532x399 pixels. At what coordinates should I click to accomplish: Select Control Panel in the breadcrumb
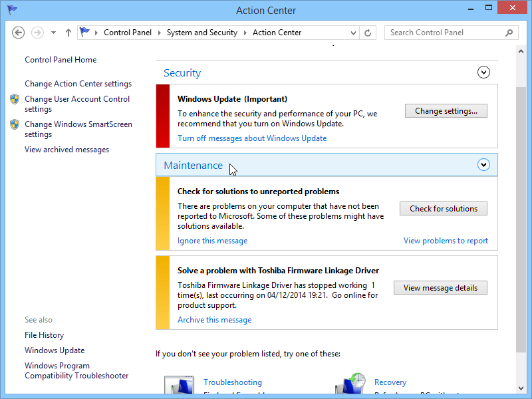tap(128, 33)
